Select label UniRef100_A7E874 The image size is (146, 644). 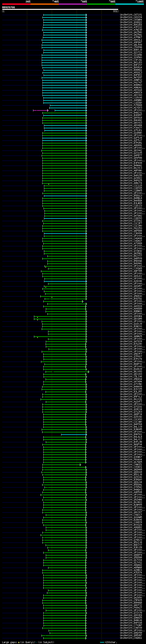click(x=131, y=572)
